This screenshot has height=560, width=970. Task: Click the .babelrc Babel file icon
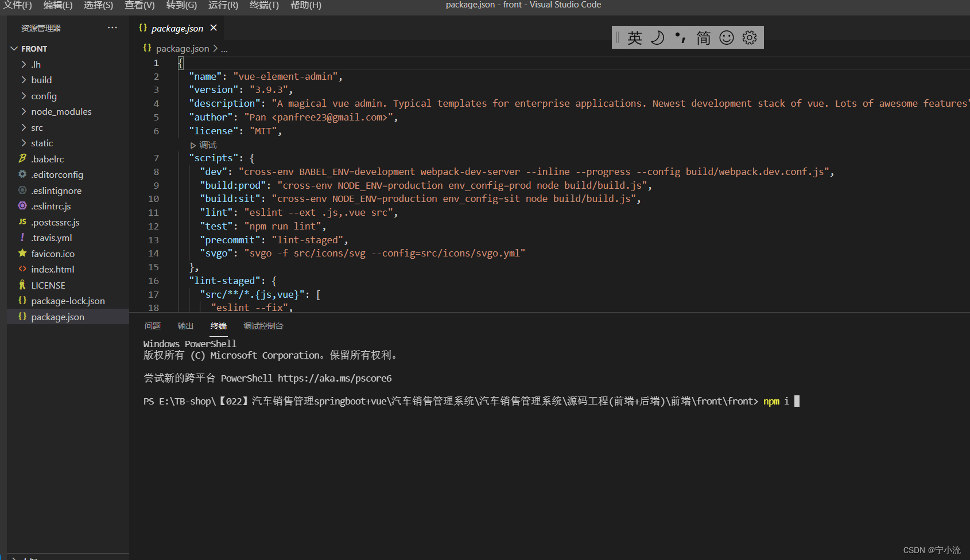[x=22, y=158]
